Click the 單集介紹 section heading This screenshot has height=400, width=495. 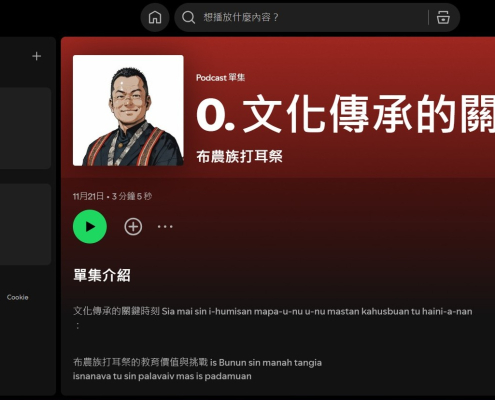[102, 275]
